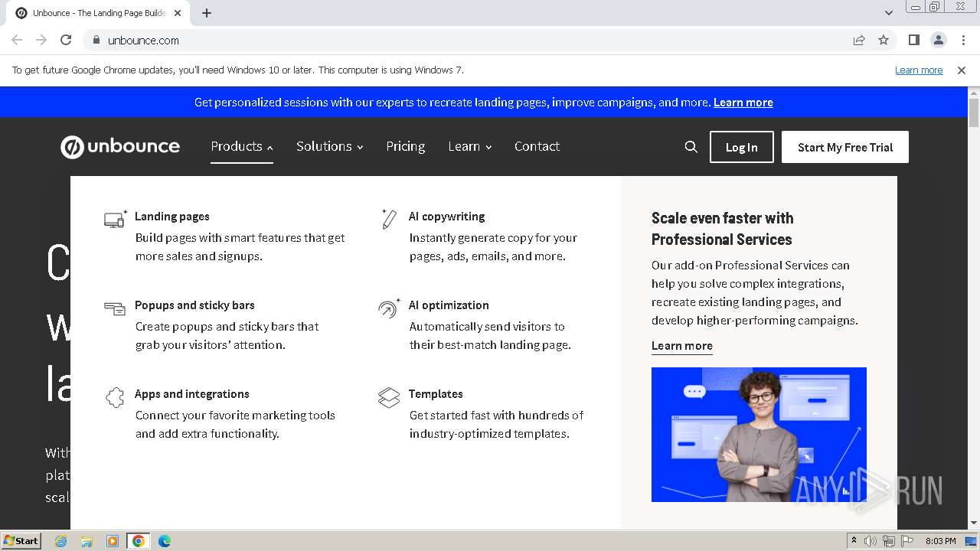The height and width of the screenshot is (551, 980).
Task: Expand the Solutions dropdown menu
Action: [x=330, y=146]
